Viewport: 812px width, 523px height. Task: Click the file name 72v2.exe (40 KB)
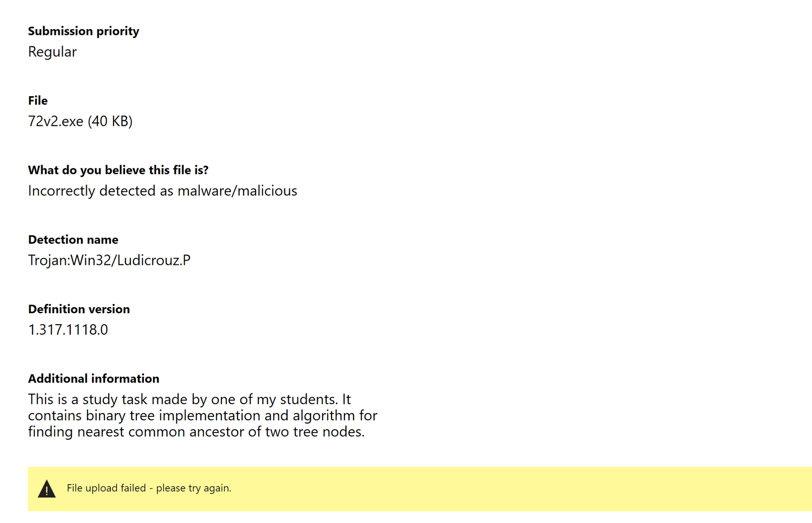coord(80,121)
